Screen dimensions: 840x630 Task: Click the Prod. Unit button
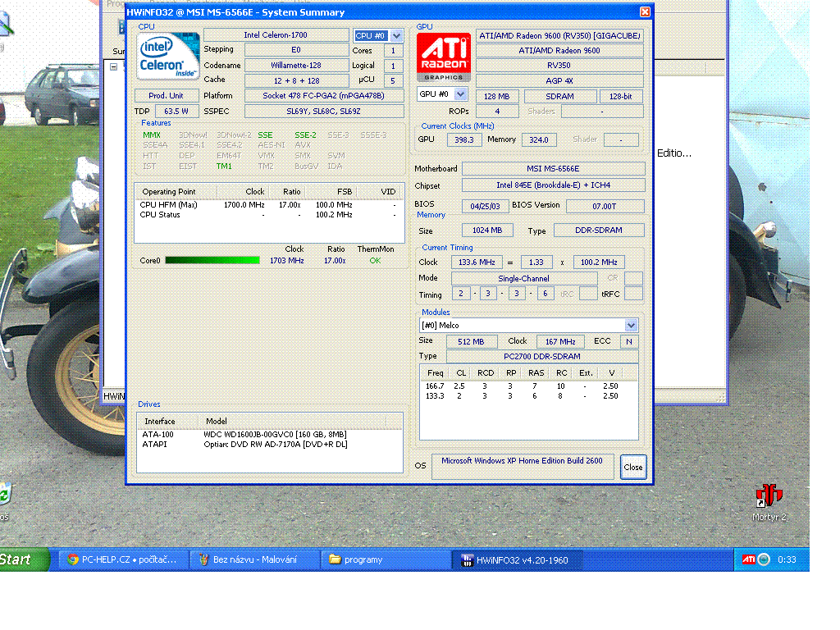(166, 96)
